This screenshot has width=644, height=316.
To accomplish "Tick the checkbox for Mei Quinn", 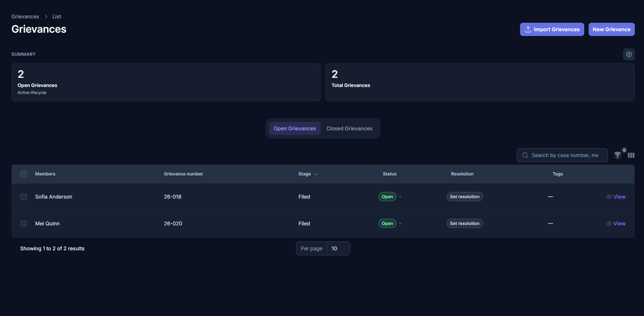I will pos(23,224).
